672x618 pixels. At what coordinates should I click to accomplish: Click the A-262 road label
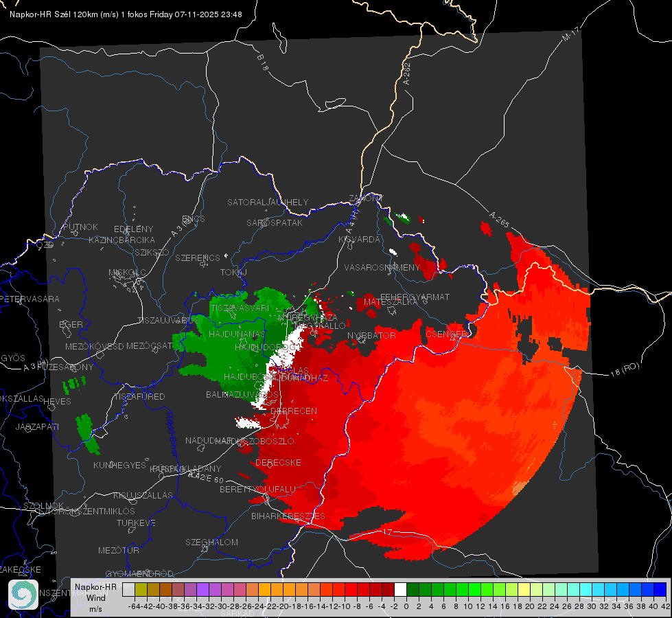[x=407, y=73]
